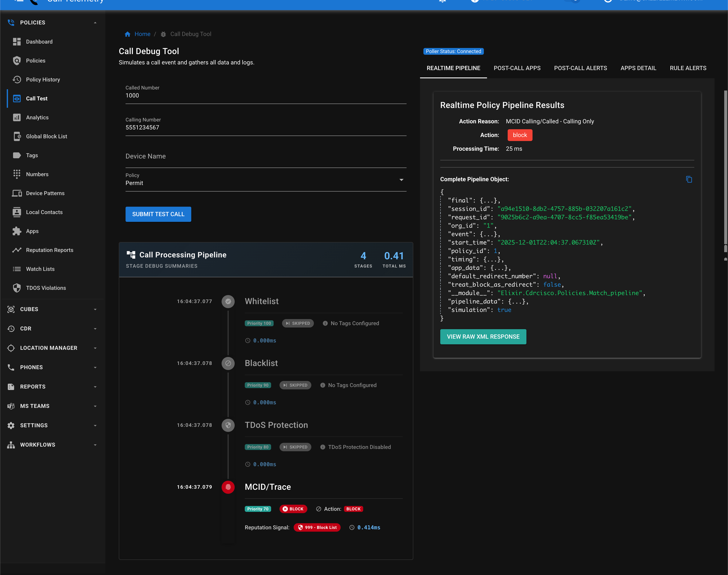Open Watch Lists in sidebar
Screen dimensions: 728x575
(52, 269)
